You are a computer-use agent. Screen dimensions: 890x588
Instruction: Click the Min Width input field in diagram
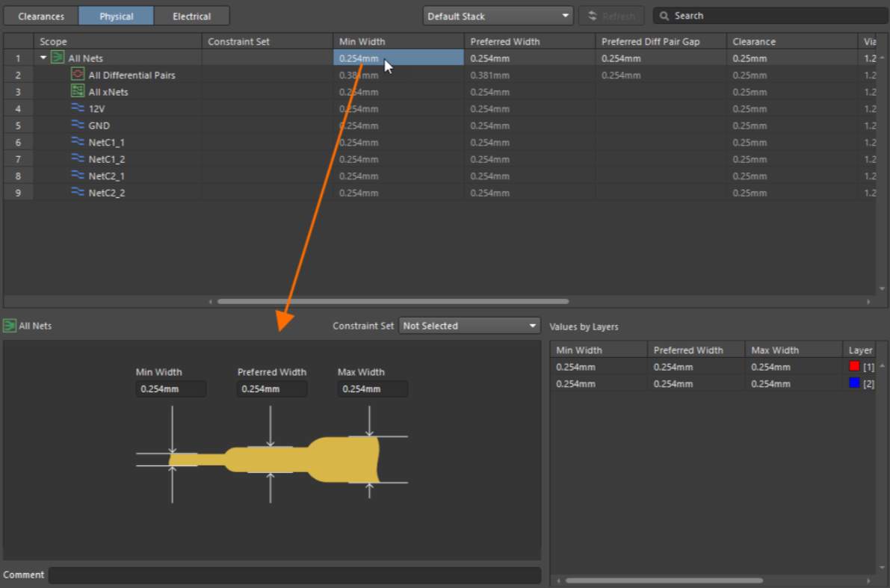point(170,389)
